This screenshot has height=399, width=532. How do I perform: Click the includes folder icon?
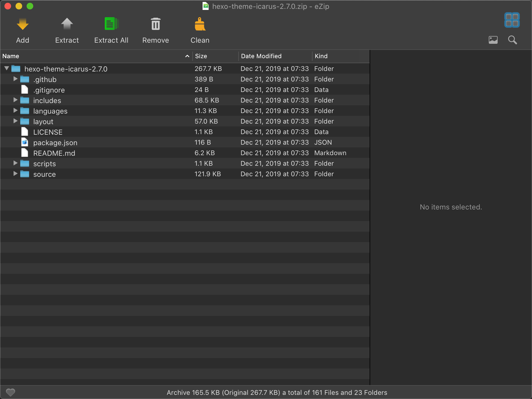click(x=25, y=100)
